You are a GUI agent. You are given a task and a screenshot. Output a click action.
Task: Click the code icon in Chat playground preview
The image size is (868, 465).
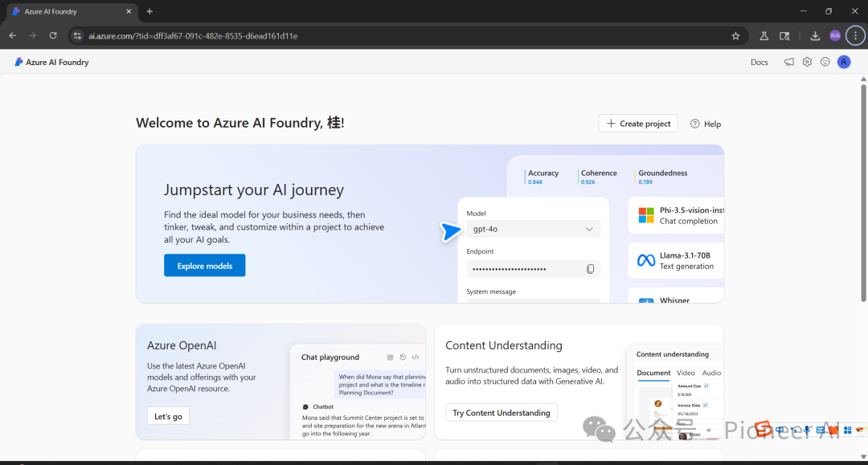tap(416, 357)
